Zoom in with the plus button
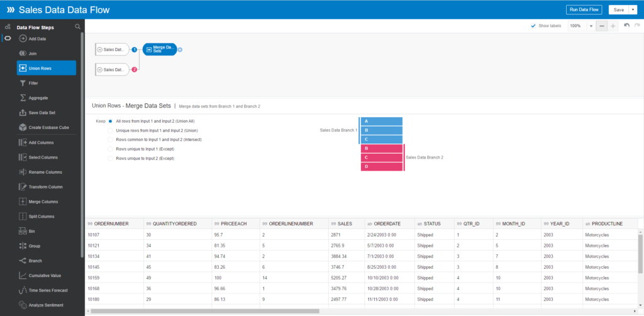644x316 pixels. 613,26
